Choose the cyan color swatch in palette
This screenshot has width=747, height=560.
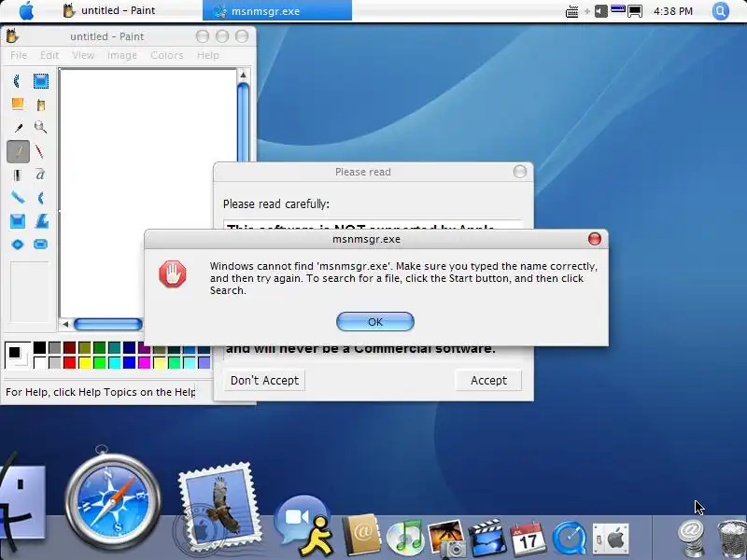pyautogui.click(x=114, y=363)
